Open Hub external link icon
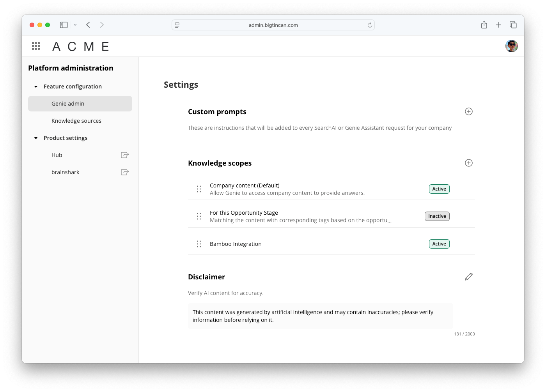The image size is (546, 392). coord(125,155)
